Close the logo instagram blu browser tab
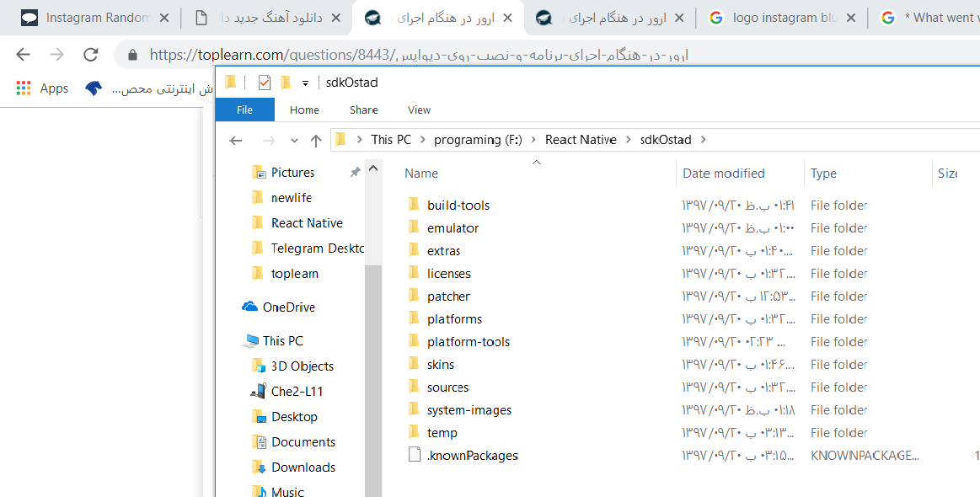 coord(850,18)
